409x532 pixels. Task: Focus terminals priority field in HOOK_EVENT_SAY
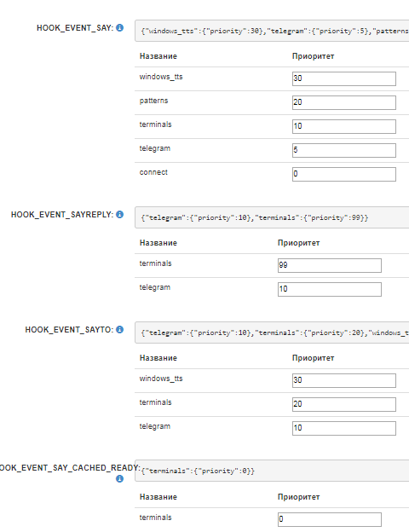(344, 126)
